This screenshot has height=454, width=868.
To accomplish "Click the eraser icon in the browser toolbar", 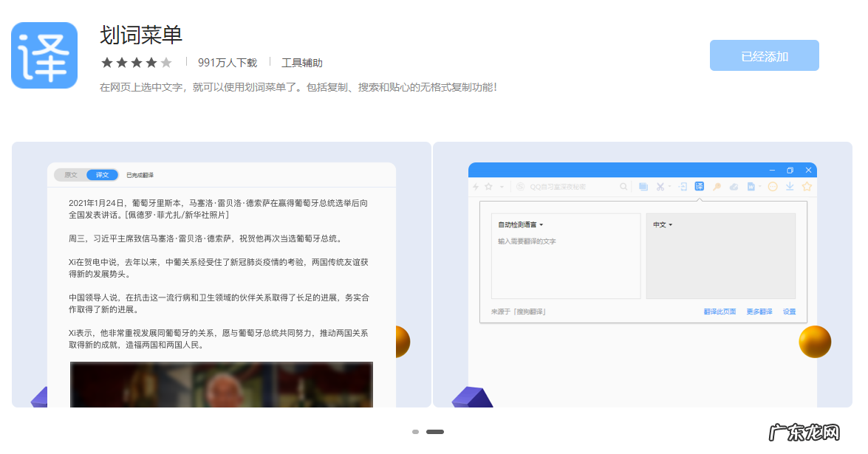I will tap(734, 186).
